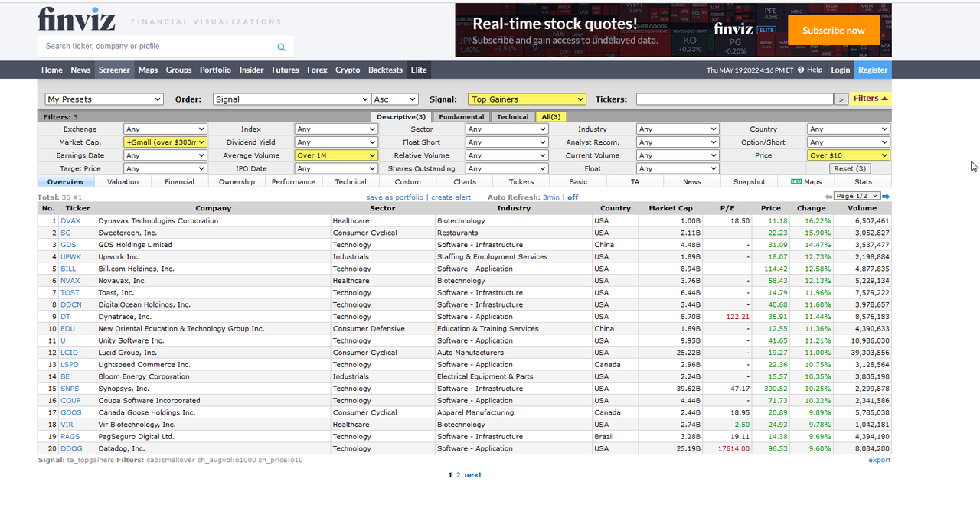Open the Portfolio menu item

point(215,70)
